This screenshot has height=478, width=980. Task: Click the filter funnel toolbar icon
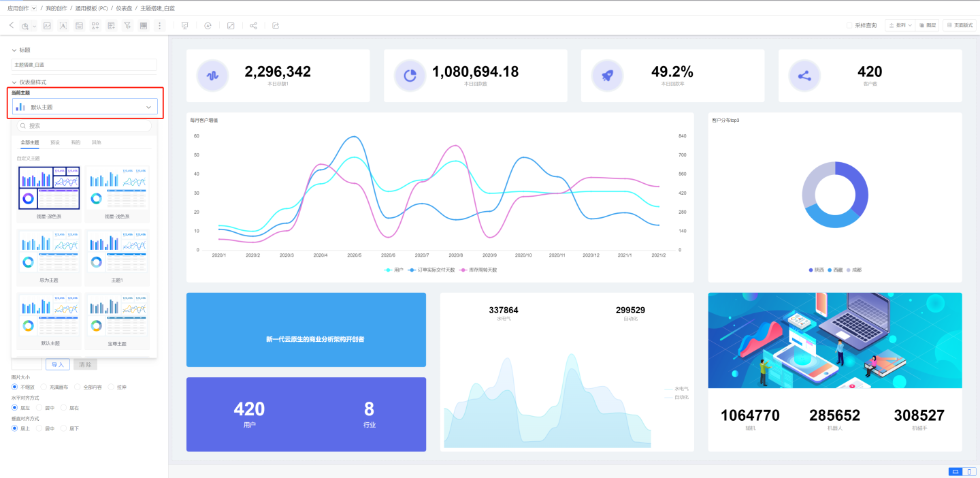tap(127, 25)
